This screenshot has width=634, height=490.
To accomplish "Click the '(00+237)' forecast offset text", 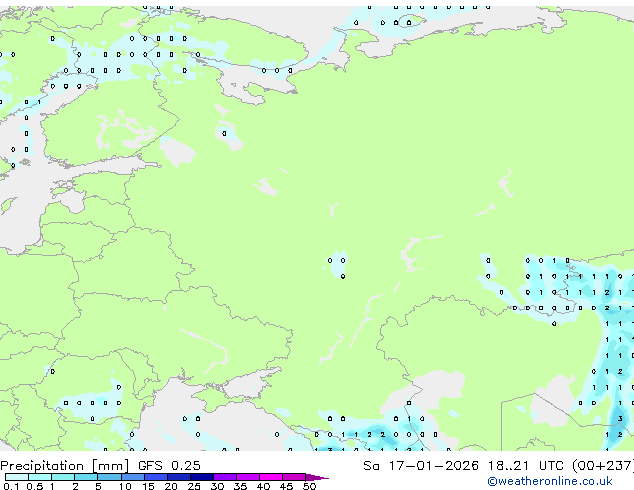I will pos(603,466).
